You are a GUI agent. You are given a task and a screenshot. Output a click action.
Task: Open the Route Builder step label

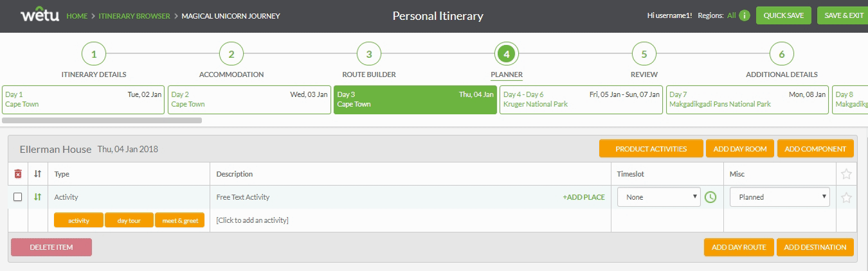click(x=369, y=74)
